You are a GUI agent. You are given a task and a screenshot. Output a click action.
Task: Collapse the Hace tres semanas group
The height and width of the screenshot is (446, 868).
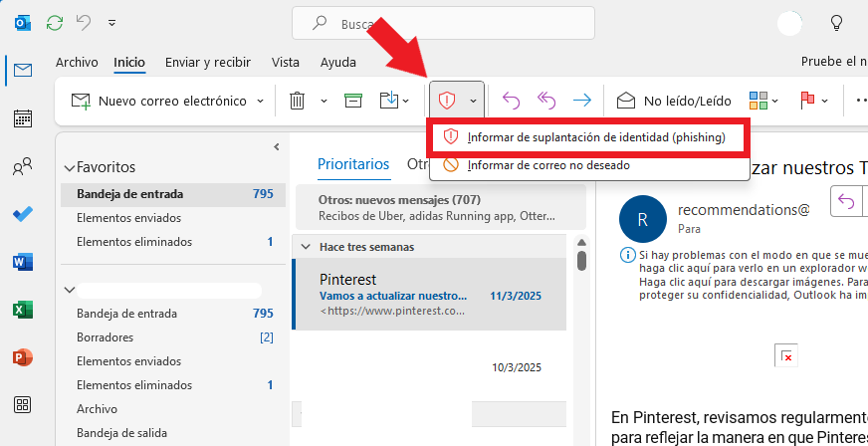(306, 247)
